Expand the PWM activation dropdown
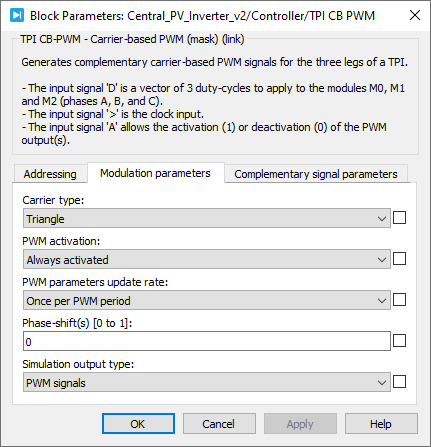 click(207, 260)
